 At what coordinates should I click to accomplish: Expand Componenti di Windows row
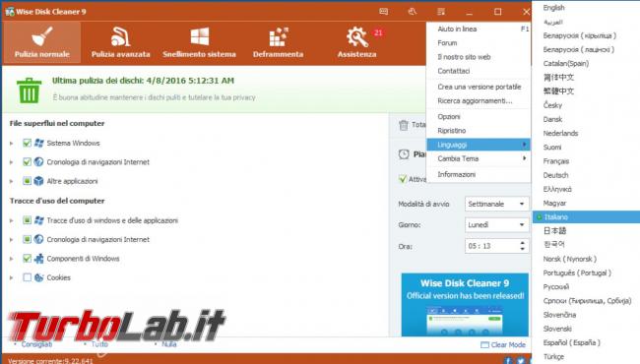[x=12, y=259]
